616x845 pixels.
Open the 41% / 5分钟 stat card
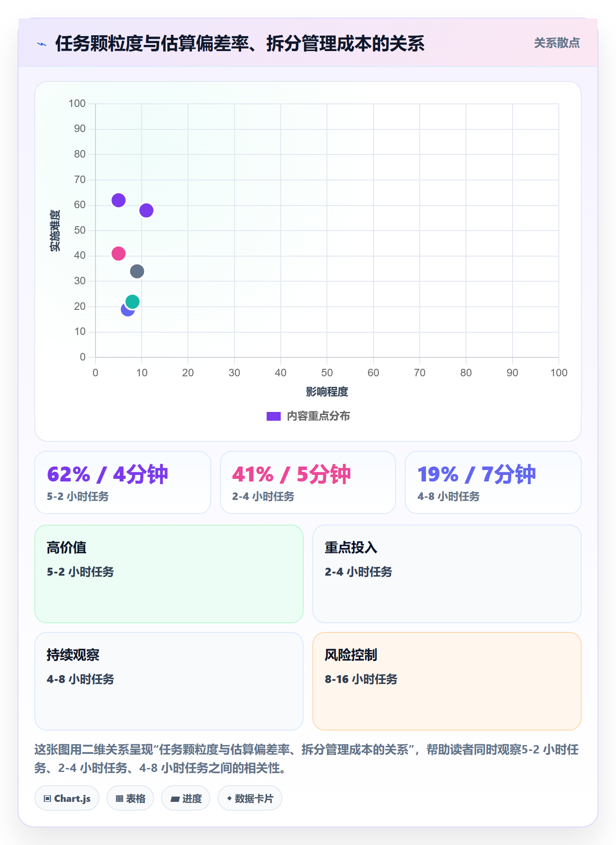coord(308,482)
